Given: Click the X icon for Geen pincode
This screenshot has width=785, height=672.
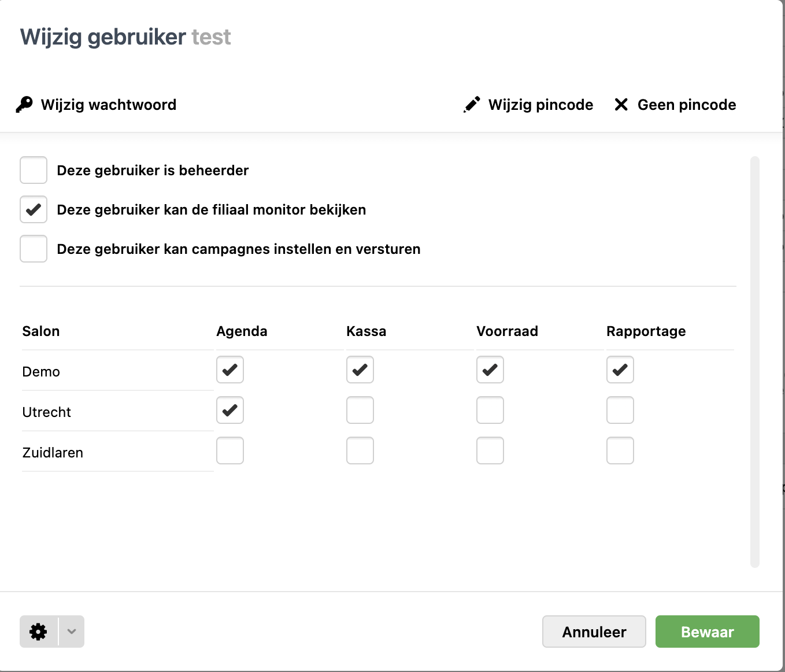Looking at the screenshot, I should click(x=621, y=105).
